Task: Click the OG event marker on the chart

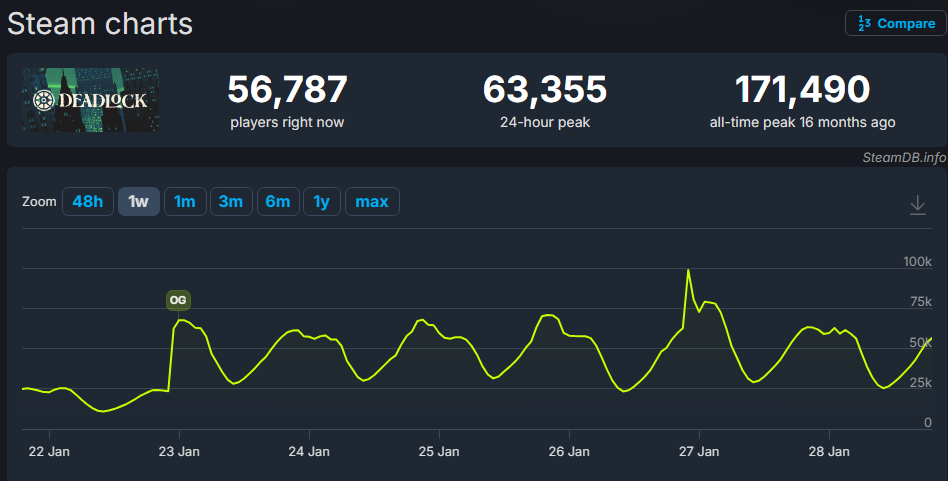Action: [178, 300]
